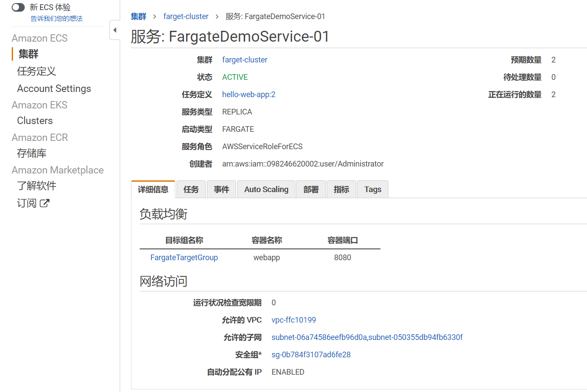The image size is (587, 392).
Task: Click the 待处理数量 label
Action: [522, 77]
